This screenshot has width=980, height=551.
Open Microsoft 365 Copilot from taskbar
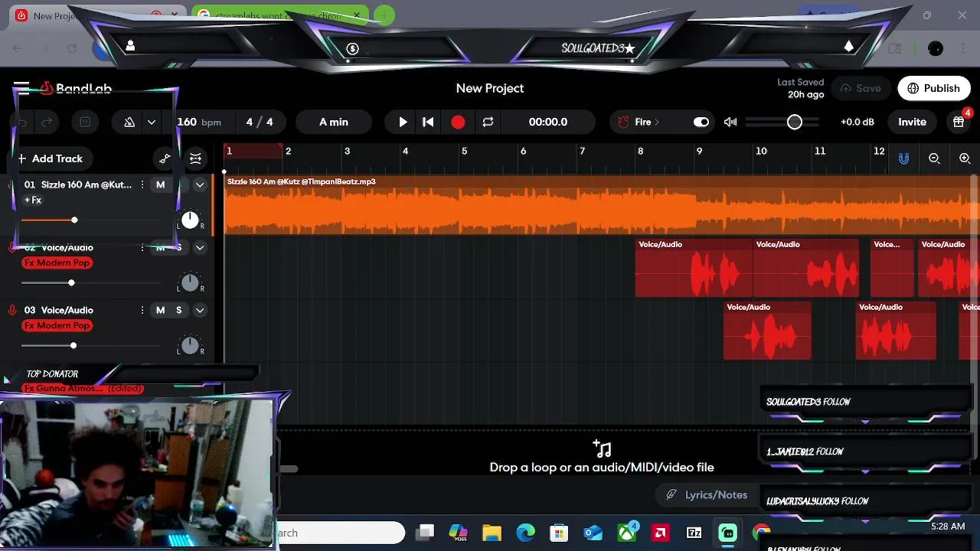(458, 533)
